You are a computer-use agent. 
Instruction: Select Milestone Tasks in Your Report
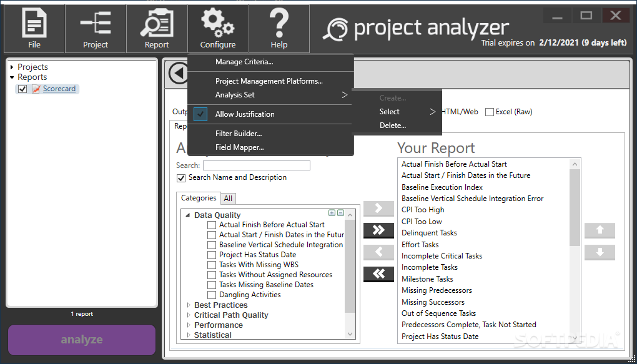427,278
